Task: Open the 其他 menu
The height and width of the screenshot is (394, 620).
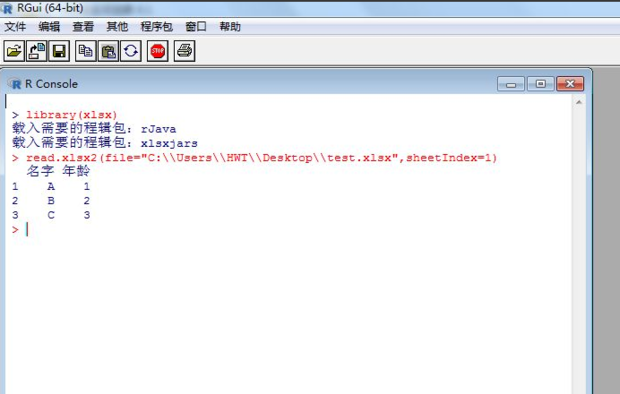Action: (x=117, y=27)
